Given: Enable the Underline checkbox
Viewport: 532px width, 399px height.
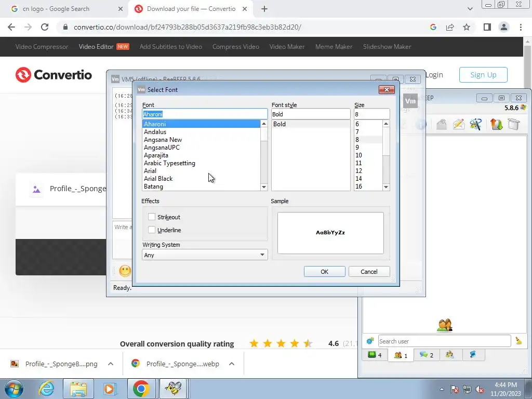Looking at the screenshot, I should point(152,230).
